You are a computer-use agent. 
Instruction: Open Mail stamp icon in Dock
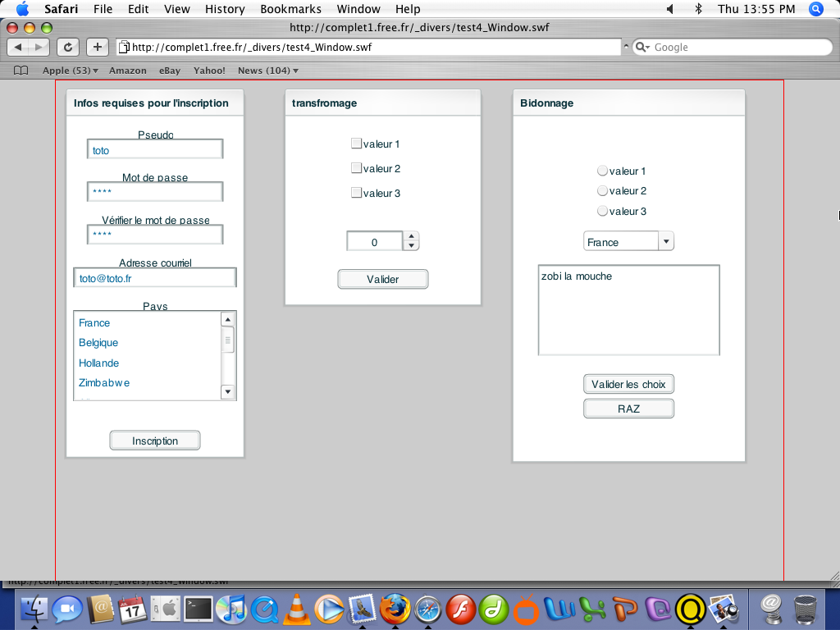362,609
